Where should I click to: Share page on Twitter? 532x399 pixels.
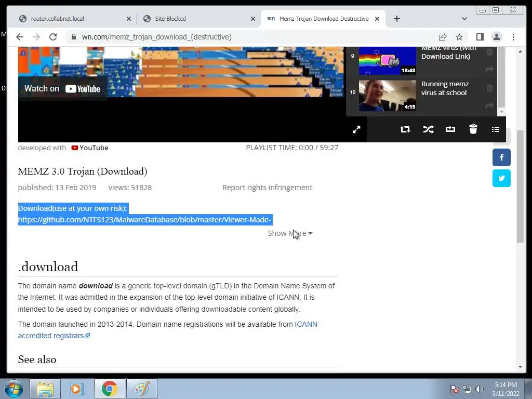(x=501, y=178)
